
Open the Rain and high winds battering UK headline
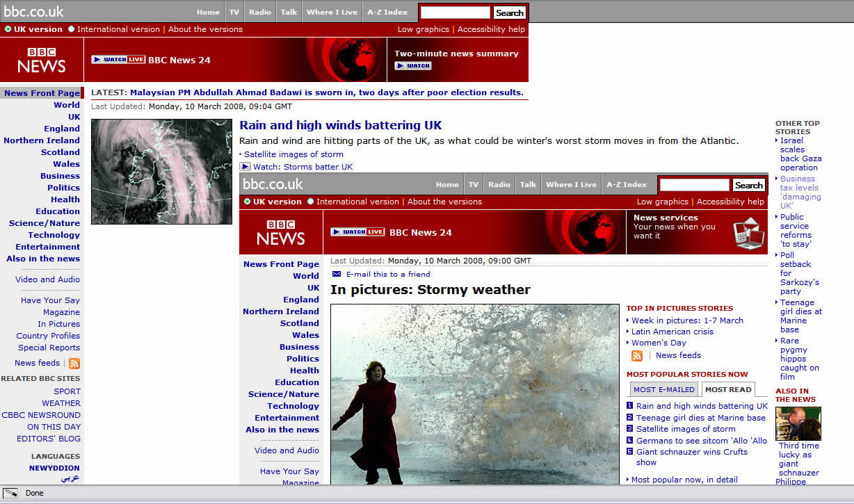(x=341, y=126)
